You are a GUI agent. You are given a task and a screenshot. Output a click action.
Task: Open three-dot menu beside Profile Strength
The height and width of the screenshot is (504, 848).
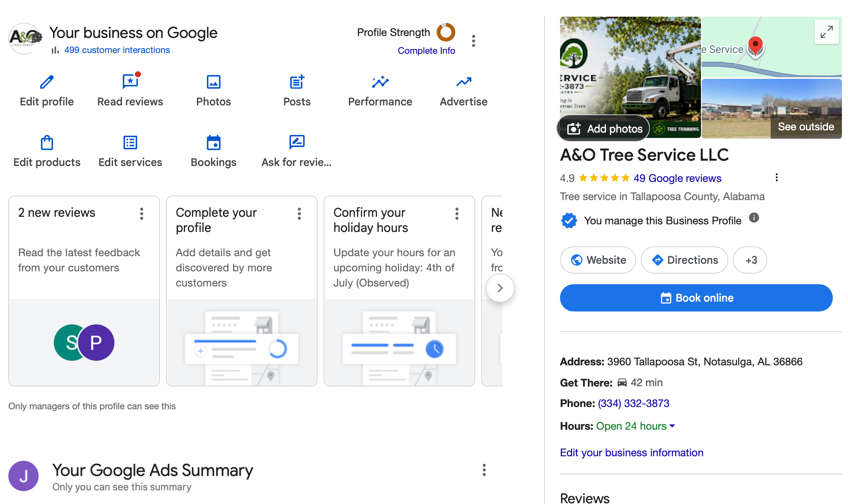tap(473, 41)
